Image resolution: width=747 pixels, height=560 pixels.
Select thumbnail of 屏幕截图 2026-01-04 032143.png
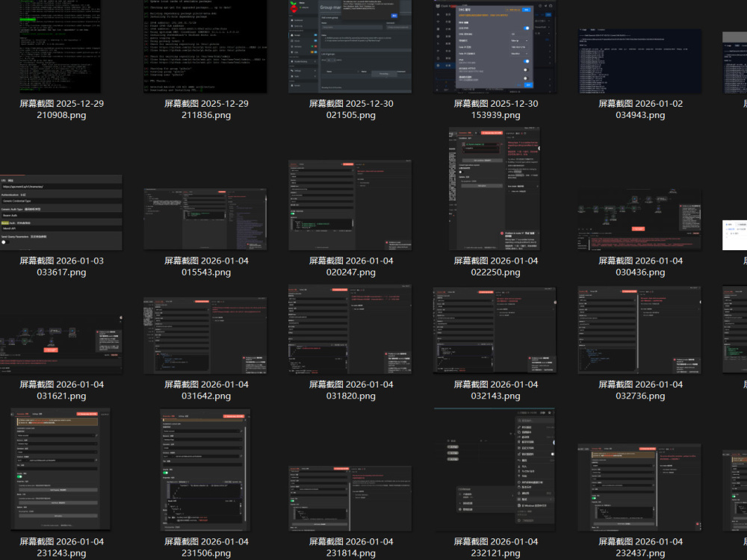495,331
